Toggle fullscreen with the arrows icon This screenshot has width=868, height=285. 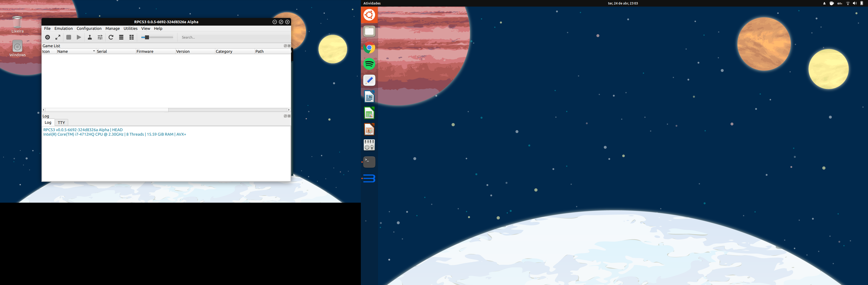coord(58,37)
